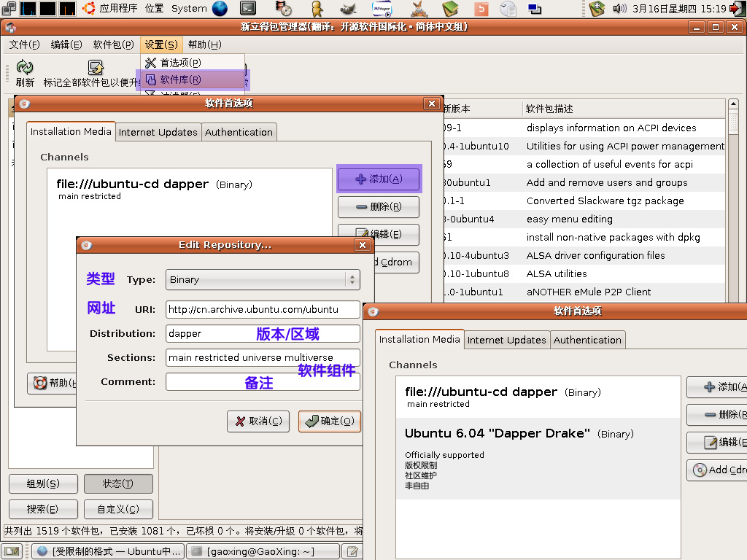747x560 pixels.
Task: Click 取消(C) in Edit Repository dialog
Action: 258,421
